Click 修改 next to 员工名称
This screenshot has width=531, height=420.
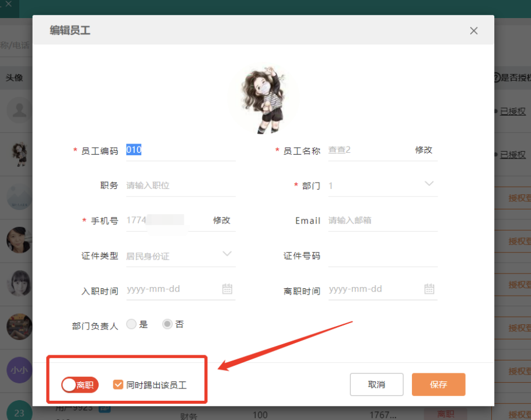tap(424, 150)
